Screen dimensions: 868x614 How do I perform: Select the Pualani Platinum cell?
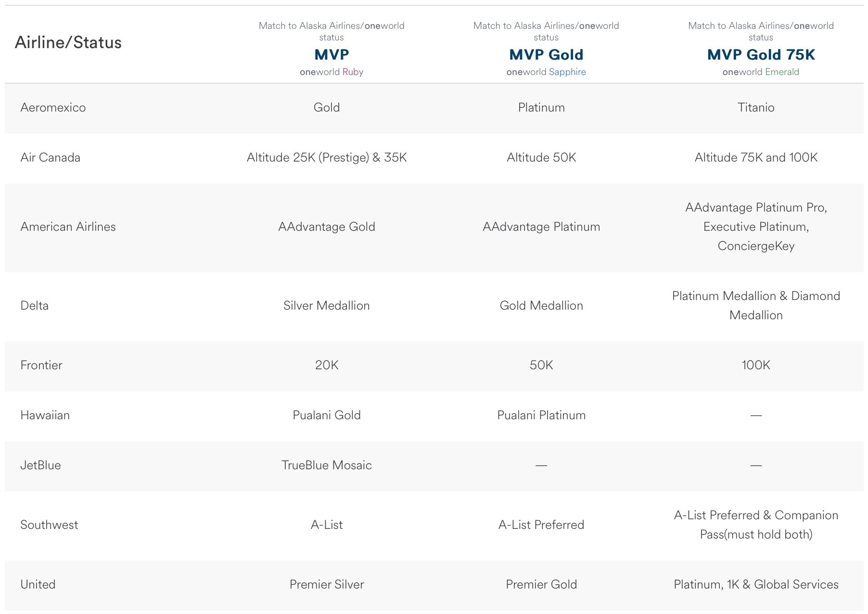[541, 415]
